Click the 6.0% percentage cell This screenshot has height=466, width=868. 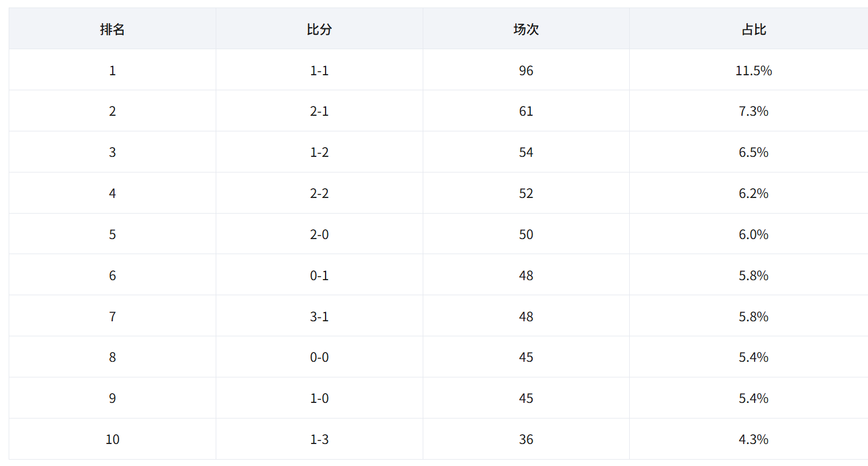(x=754, y=234)
